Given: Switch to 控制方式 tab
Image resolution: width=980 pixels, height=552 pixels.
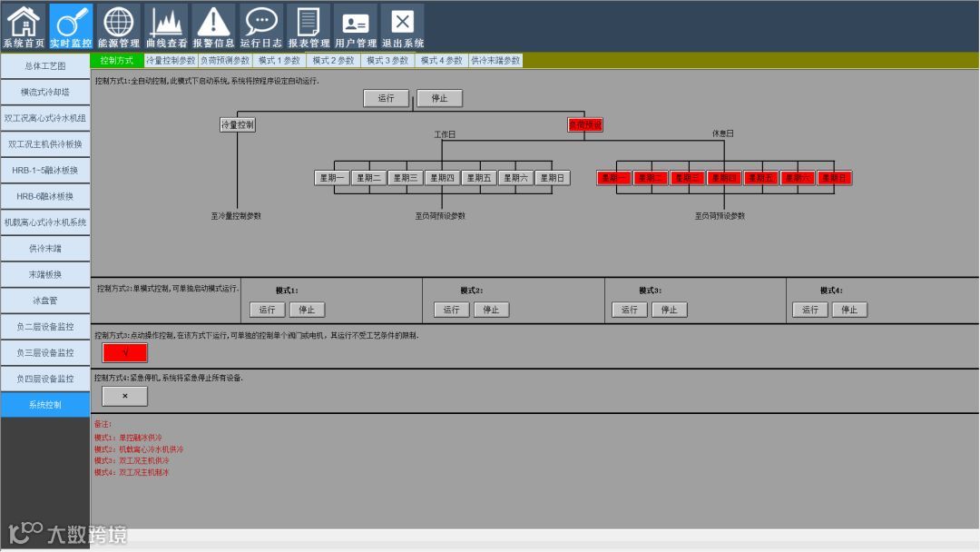Looking at the screenshot, I should [117, 61].
